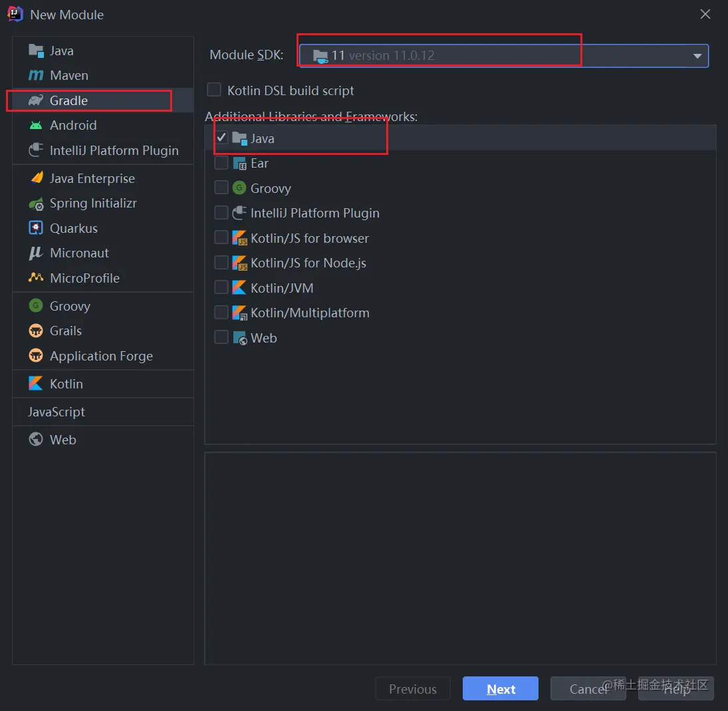
Task: Click the 'Kotlin/Multiplatform' label text
Action: (x=310, y=313)
